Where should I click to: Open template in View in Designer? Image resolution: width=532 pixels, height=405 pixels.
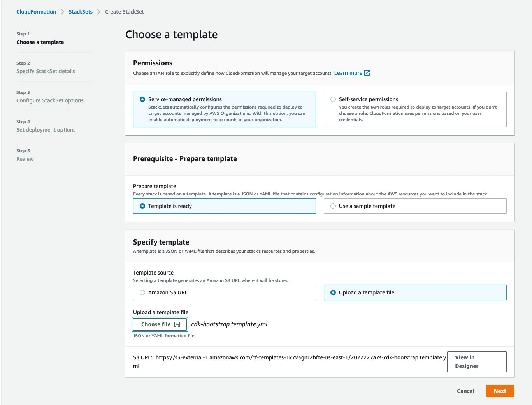[476, 361]
